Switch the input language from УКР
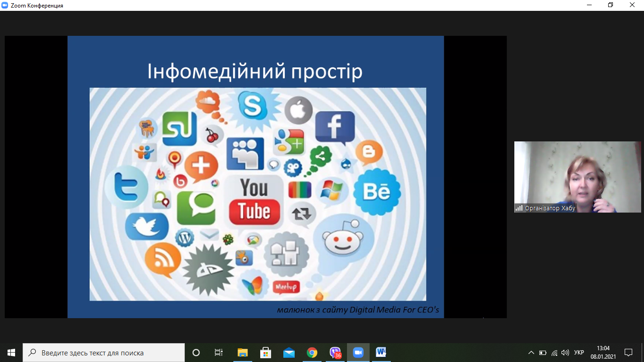This screenshot has width=644, height=362. point(579,353)
